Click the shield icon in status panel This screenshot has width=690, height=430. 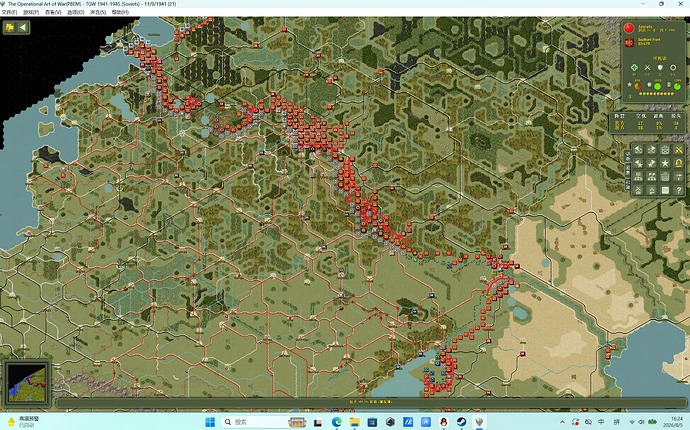(660, 67)
